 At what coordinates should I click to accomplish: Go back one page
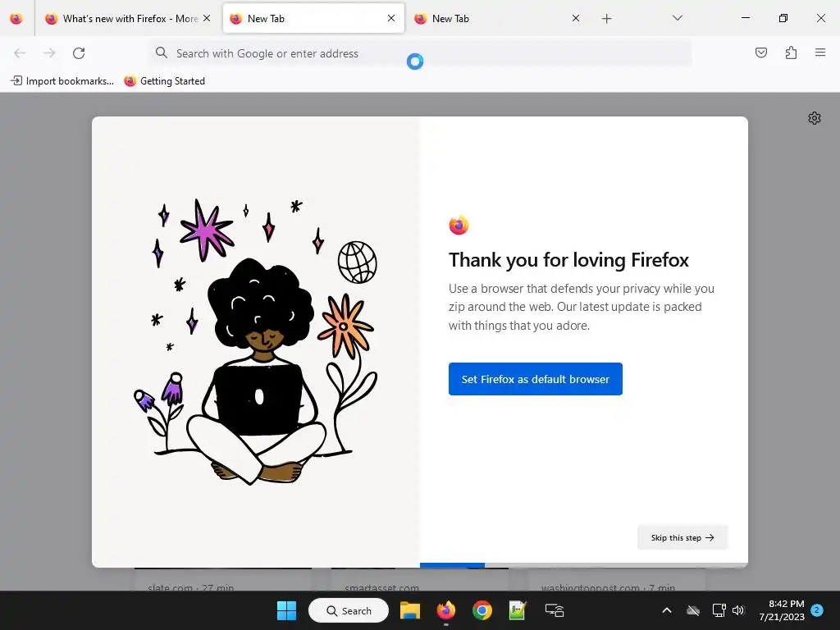click(x=20, y=53)
